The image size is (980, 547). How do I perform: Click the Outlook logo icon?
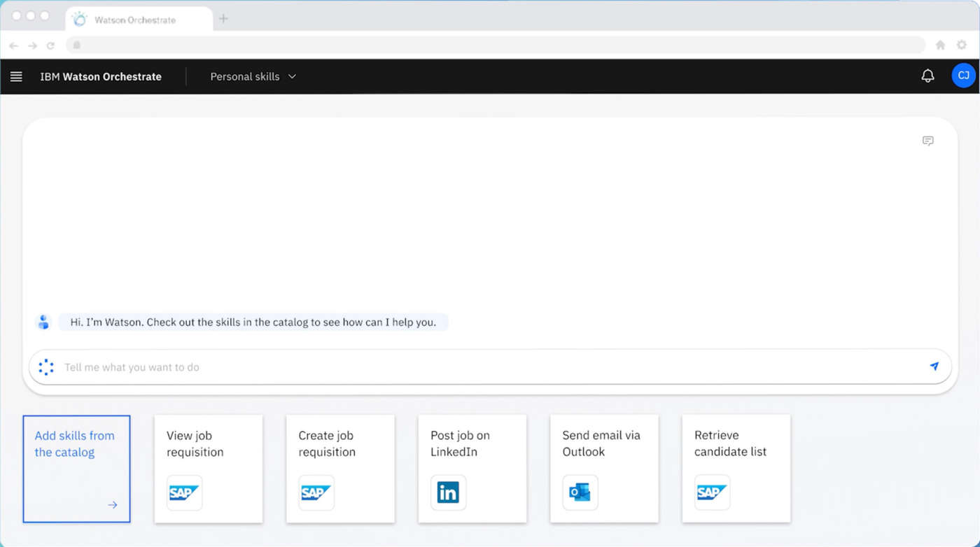tap(580, 493)
